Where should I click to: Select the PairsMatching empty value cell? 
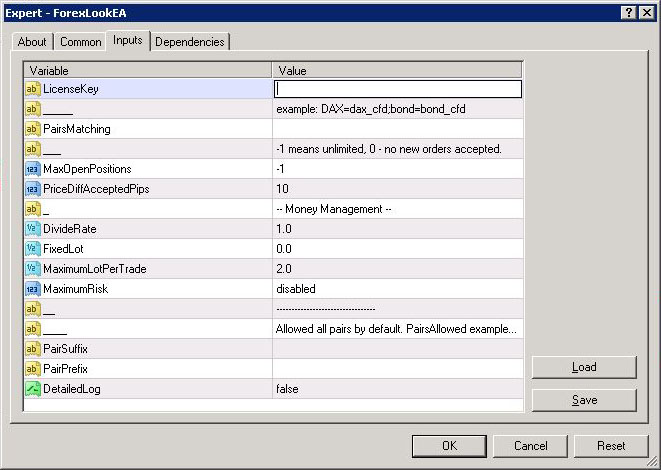[398, 129]
